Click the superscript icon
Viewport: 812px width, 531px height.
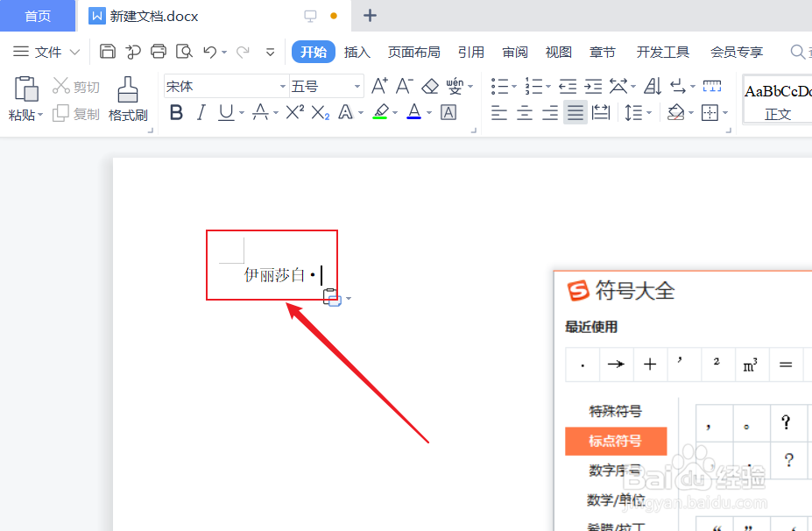click(293, 112)
